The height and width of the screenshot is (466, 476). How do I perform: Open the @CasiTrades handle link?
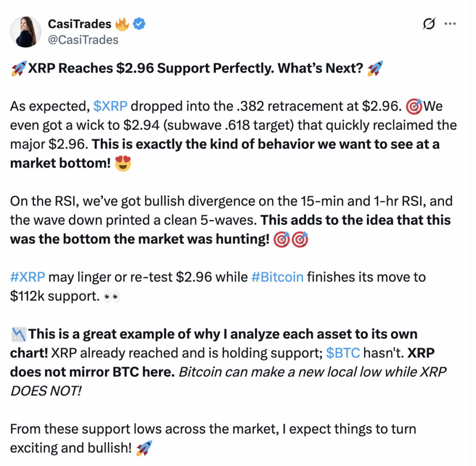pyautogui.click(x=83, y=40)
